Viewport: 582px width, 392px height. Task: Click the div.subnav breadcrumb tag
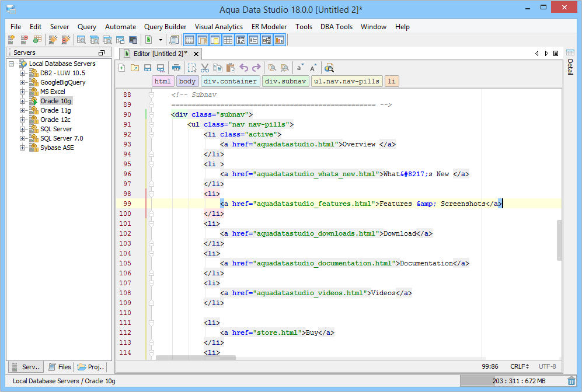click(x=285, y=81)
